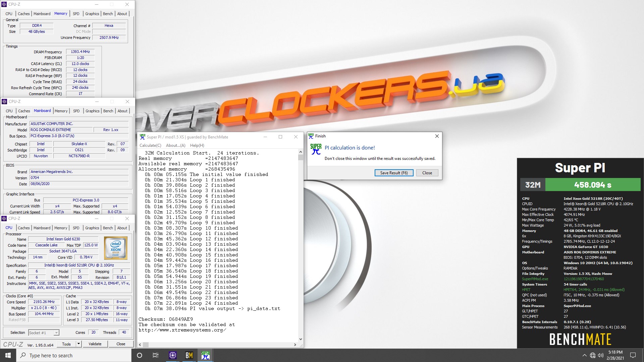Click Close button in Finish dialog
This screenshot has width=644, height=362.
click(x=427, y=173)
